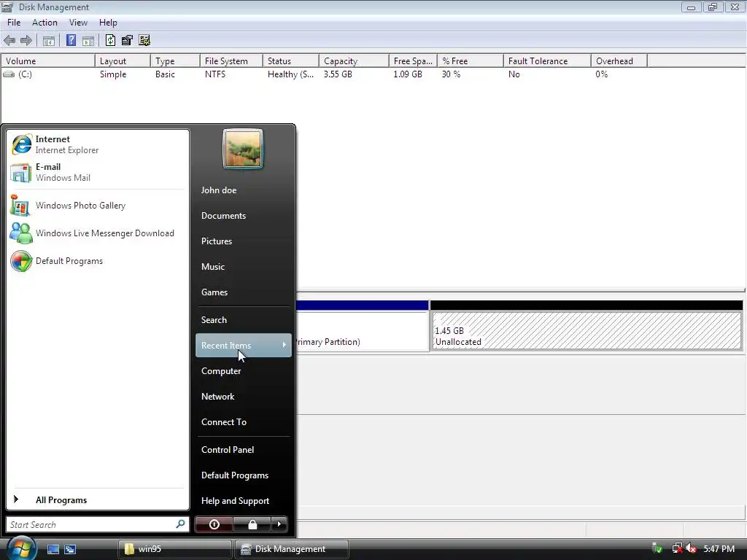Click the Refresh toolbar icon
The height and width of the screenshot is (560, 747).
click(x=110, y=41)
